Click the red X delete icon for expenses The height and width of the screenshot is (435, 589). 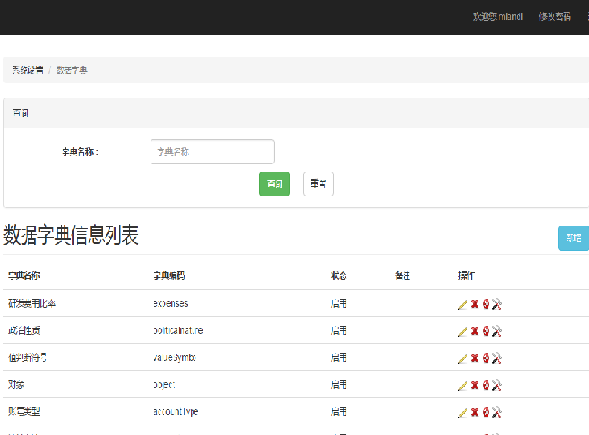[x=474, y=304]
